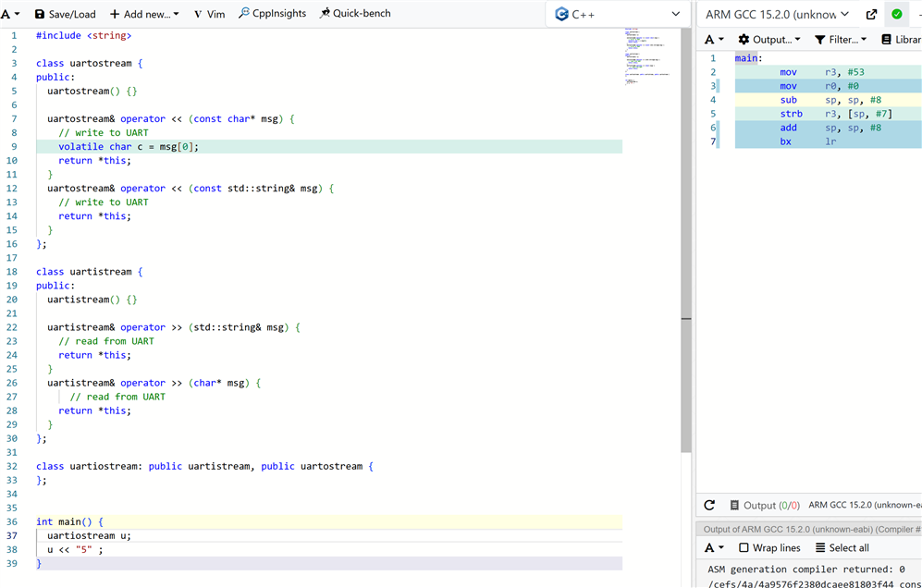Open CppInsights for this code
The width and height of the screenshot is (922, 588).
click(x=272, y=14)
